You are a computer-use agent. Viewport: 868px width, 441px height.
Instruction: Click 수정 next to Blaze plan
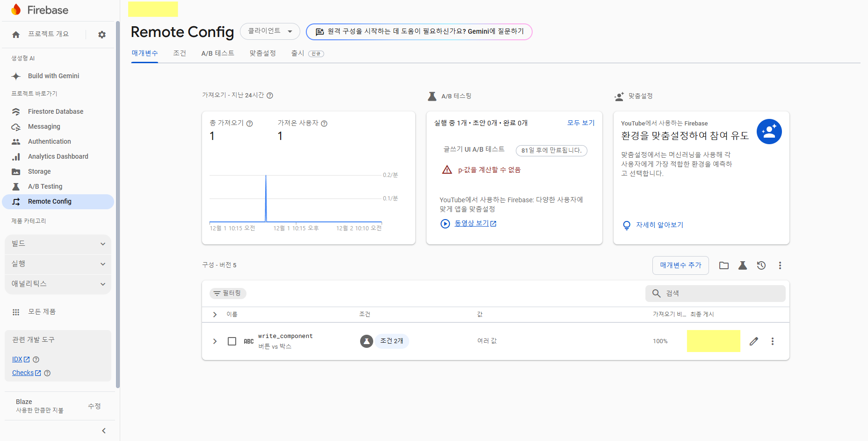[x=94, y=406]
